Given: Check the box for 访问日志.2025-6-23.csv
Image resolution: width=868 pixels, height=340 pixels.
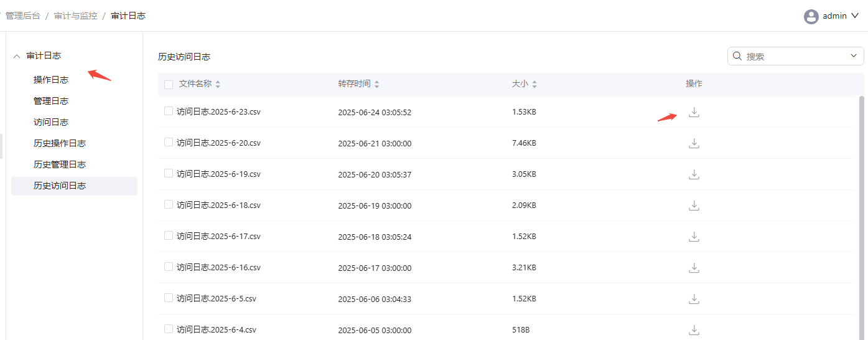Looking at the screenshot, I should click(x=169, y=111).
